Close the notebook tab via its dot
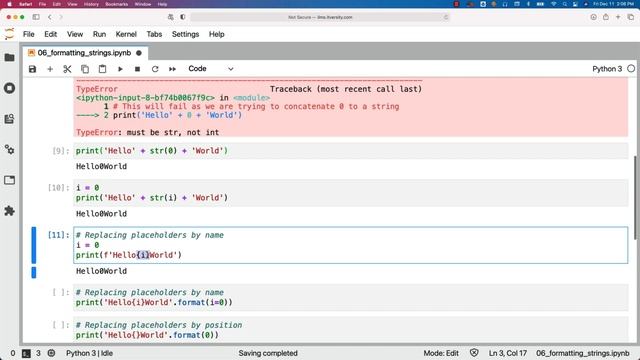The height and width of the screenshot is (360, 640). click(x=139, y=53)
